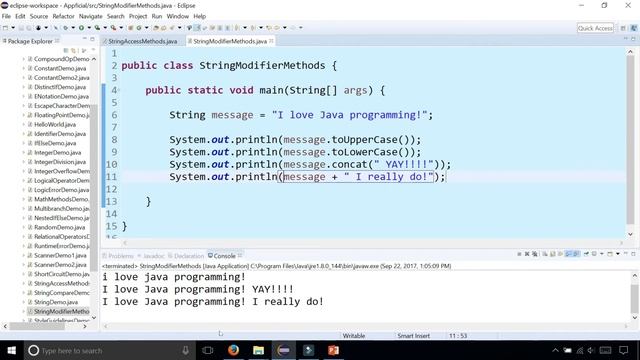Open the Source menu

(x=39, y=16)
